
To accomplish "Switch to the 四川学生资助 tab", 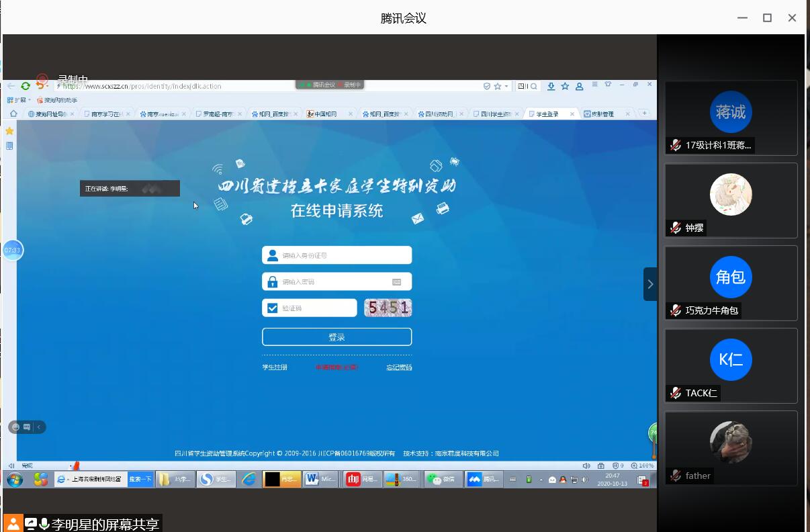I will [496, 114].
